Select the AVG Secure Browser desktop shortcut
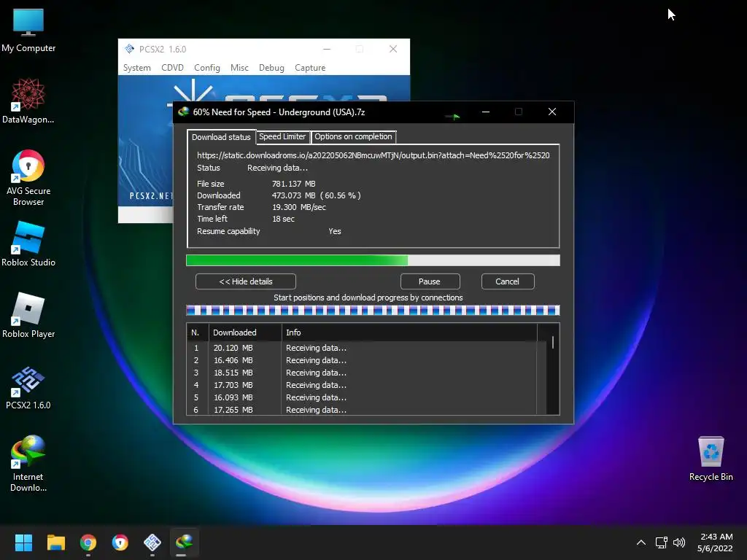This screenshot has width=747, height=560. coord(28,178)
